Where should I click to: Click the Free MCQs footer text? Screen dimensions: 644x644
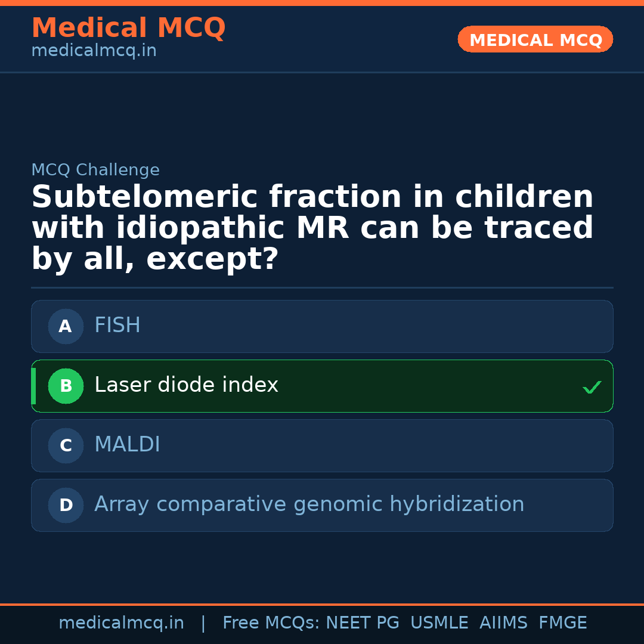(x=271, y=623)
